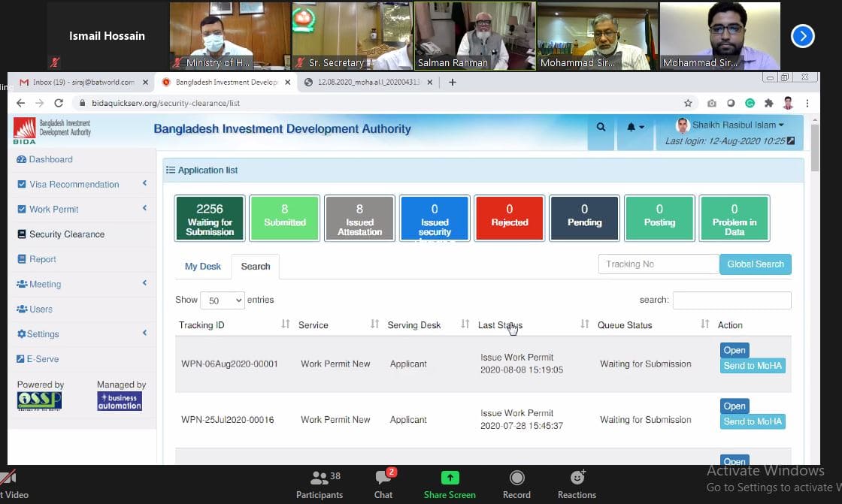Bookmark this page with the star icon
842x504 pixels.
pos(688,103)
